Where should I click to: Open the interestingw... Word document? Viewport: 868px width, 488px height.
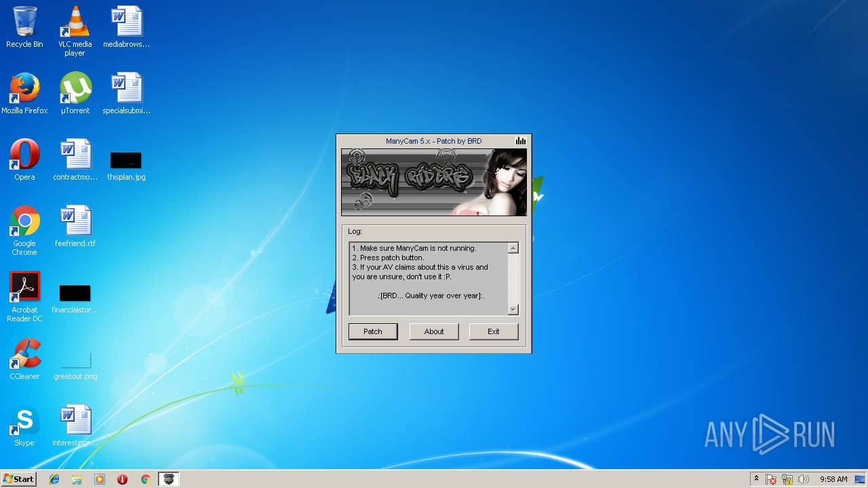[x=75, y=426]
